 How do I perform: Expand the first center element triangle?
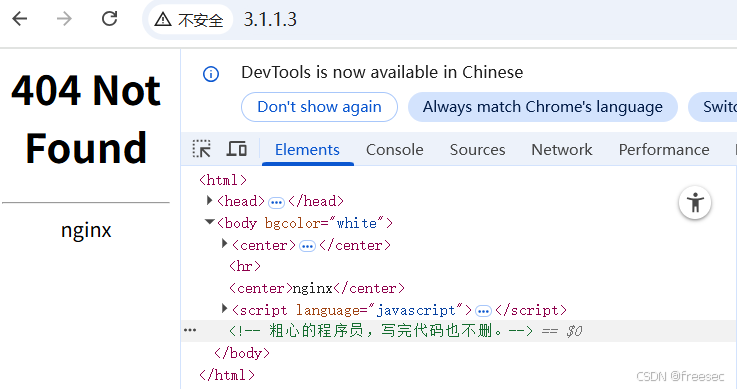(x=225, y=244)
